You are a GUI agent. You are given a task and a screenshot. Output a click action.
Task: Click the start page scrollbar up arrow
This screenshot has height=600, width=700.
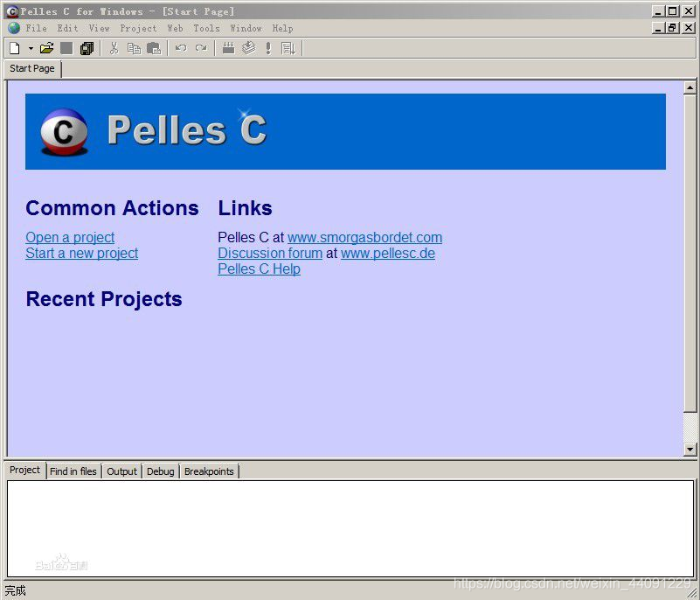coord(690,88)
